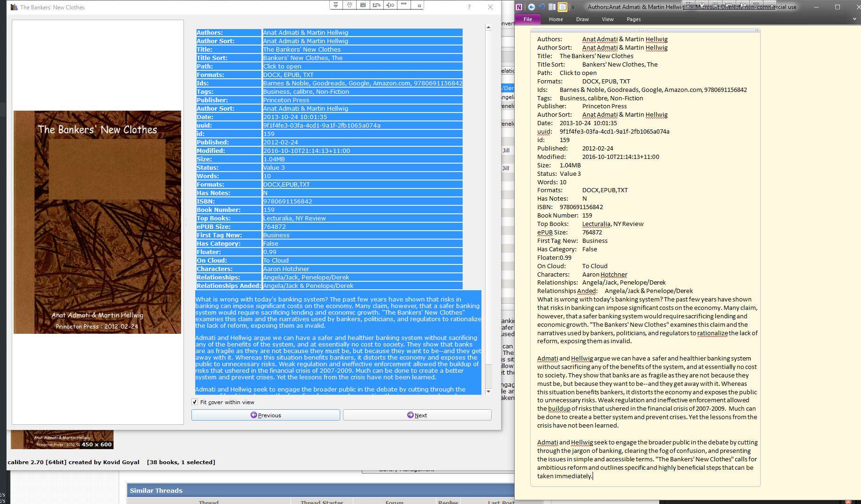Expand the OneNote ribbon chevron

[854, 19]
